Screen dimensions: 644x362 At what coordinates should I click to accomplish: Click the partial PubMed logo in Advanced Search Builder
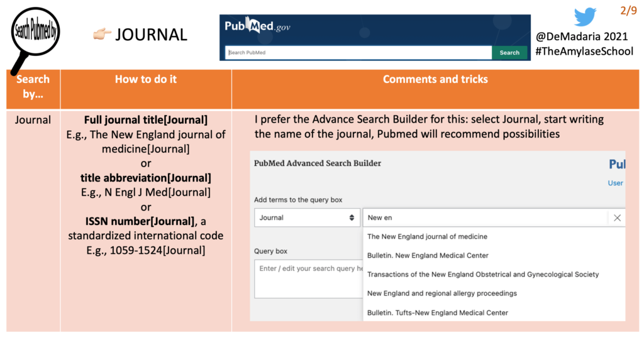(x=619, y=163)
